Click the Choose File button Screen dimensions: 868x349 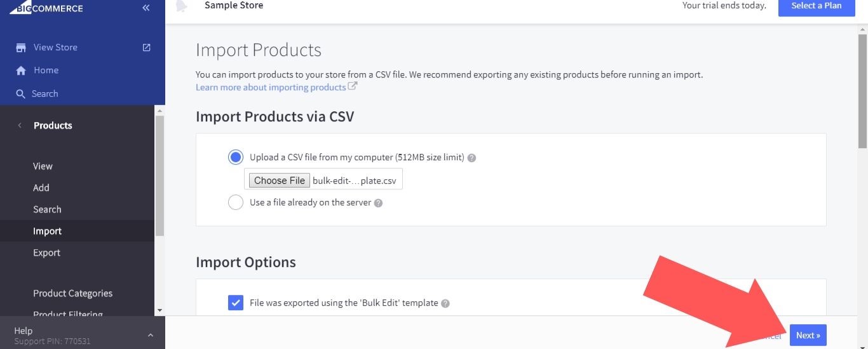280,181
